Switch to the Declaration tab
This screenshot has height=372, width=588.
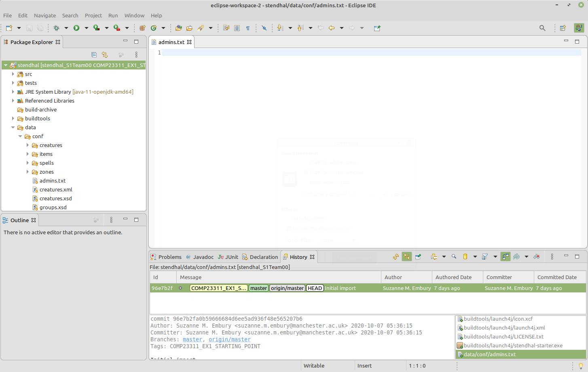pyautogui.click(x=260, y=257)
